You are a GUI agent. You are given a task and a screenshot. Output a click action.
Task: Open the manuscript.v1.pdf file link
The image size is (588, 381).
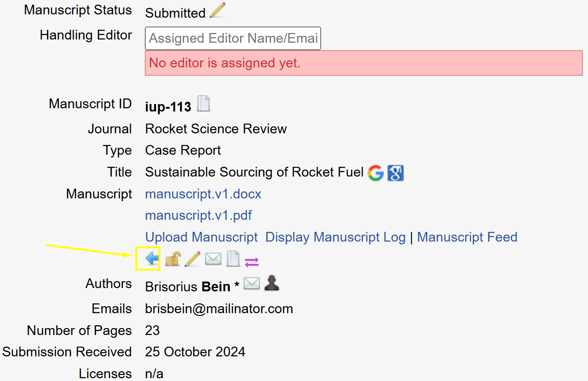coord(199,216)
